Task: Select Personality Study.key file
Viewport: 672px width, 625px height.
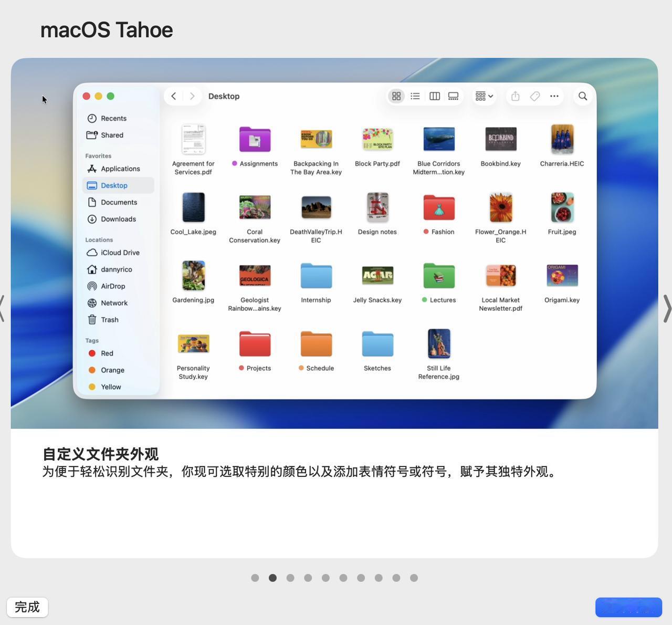Action: (193, 344)
